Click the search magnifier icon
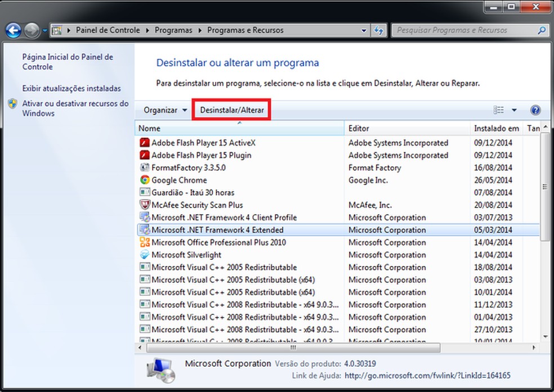The width and height of the screenshot is (554, 392). 541,30
